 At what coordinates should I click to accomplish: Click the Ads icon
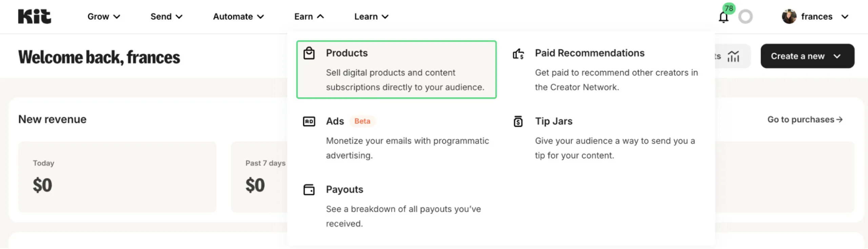[309, 122]
